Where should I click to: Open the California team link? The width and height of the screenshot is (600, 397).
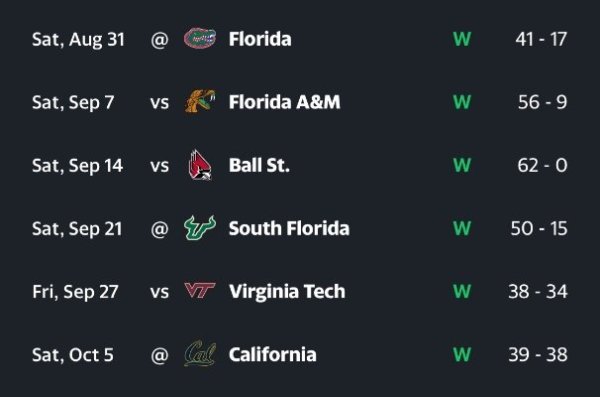click(272, 355)
